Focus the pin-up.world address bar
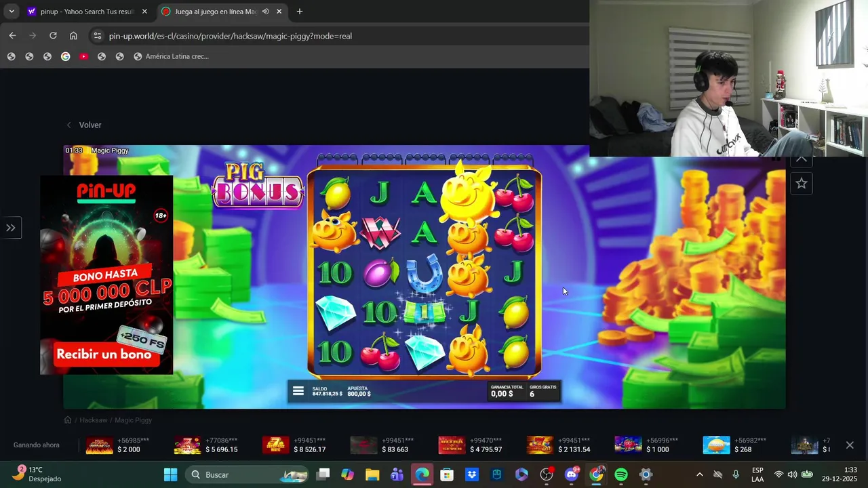868x488 pixels. coord(230,36)
